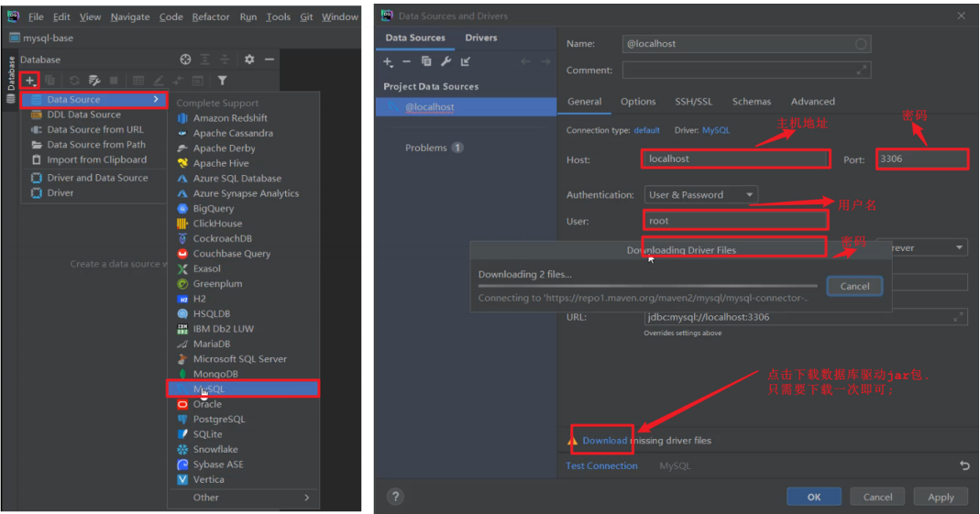The width and height of the screenshot is (980, 514).
Task: Click the User input field
Action: coord(735,221)
